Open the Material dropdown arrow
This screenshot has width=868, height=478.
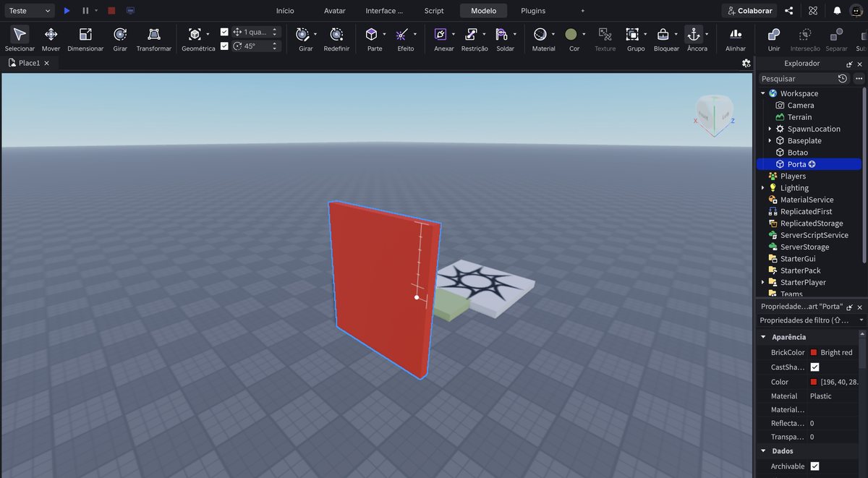(x=553, y=34)
